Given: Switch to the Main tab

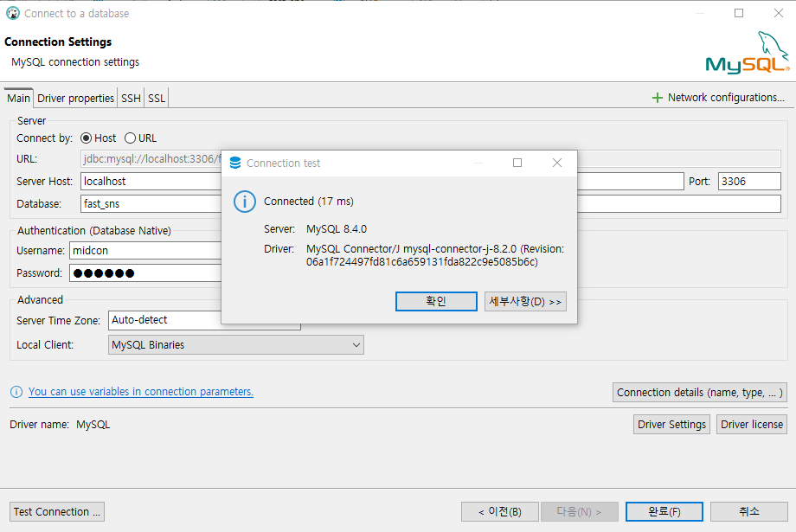Looking at the screenshot, I should 19,98.
